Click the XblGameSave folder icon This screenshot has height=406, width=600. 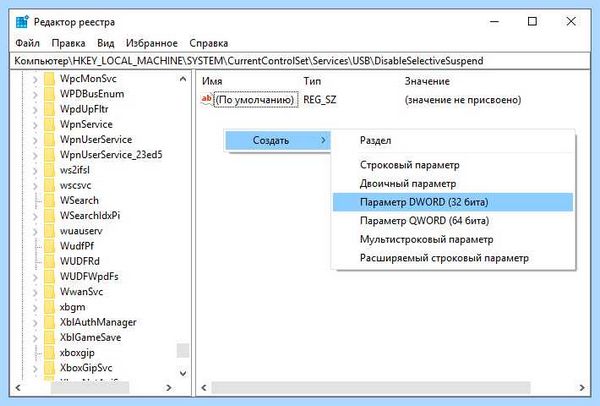point(49,338)
